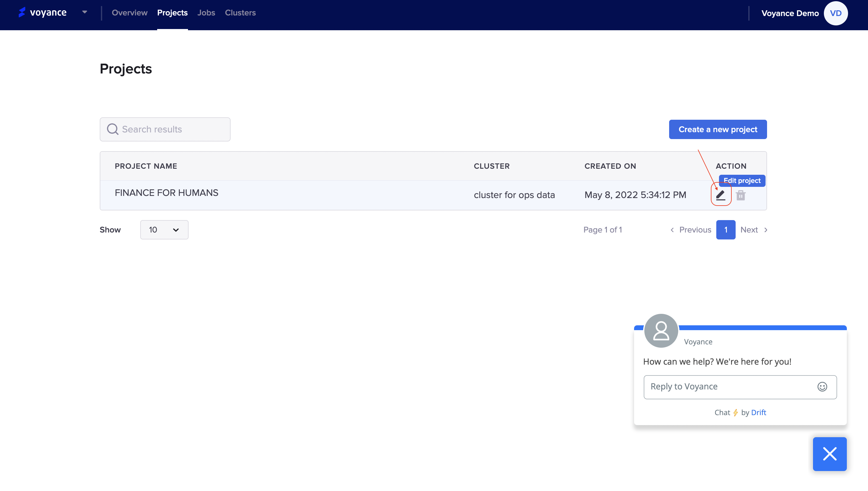This screenshot has height=491, width=868.
Task: Click the chat agent avatar icon
Action: 661,330
